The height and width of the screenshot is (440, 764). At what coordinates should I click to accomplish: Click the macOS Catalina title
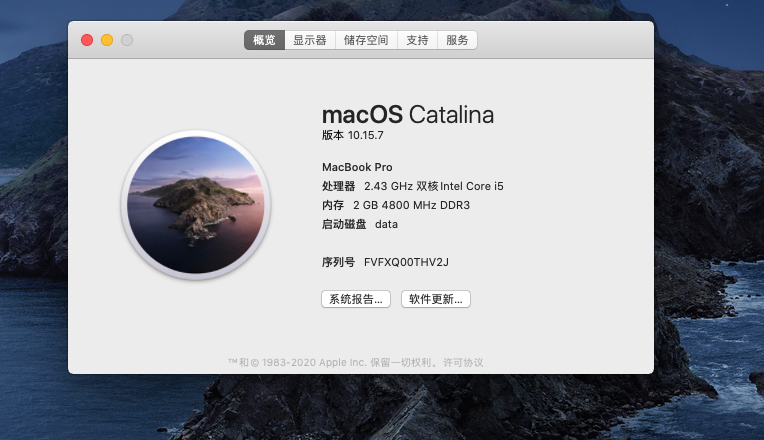coord(408,115)
